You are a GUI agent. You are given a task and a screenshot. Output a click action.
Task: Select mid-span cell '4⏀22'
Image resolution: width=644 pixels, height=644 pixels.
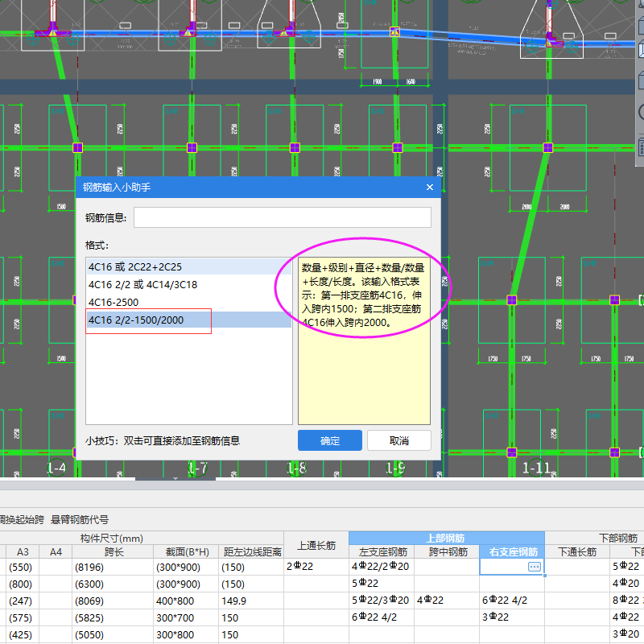click(x=447, y=601)
